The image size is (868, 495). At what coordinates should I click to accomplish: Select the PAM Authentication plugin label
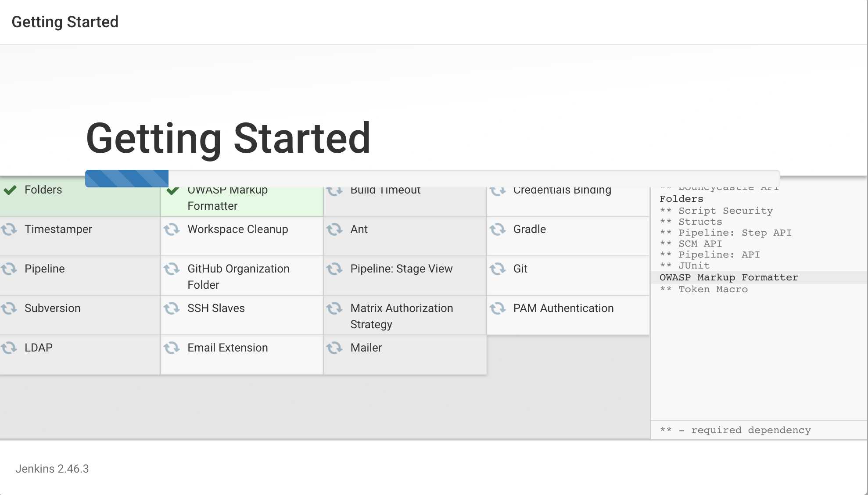[x=563, y=308]
